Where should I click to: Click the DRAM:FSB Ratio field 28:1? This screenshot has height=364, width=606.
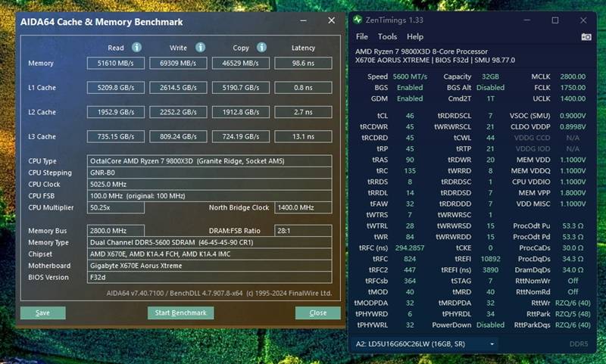pos(303,231)
